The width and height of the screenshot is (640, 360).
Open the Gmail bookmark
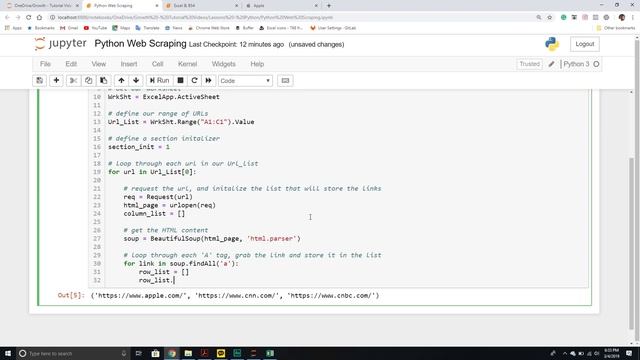pos(69,28)
